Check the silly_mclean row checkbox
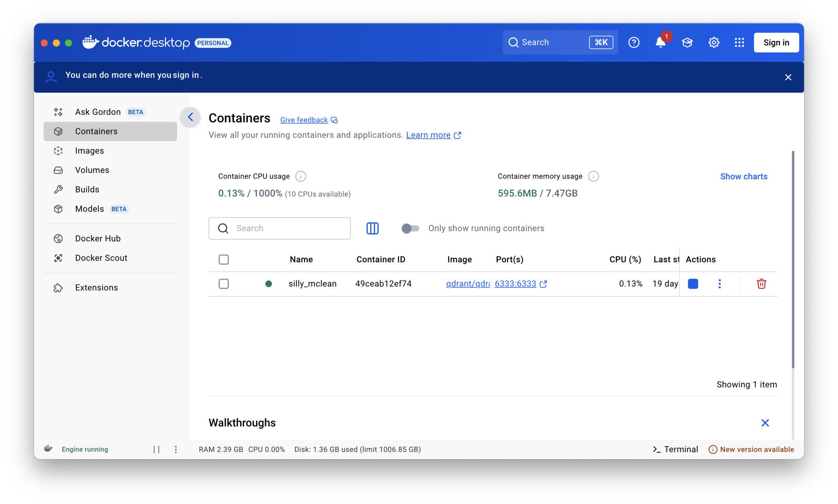Image resolution: width=838 pixels, height=504 pixels. (x=224, y=284)
